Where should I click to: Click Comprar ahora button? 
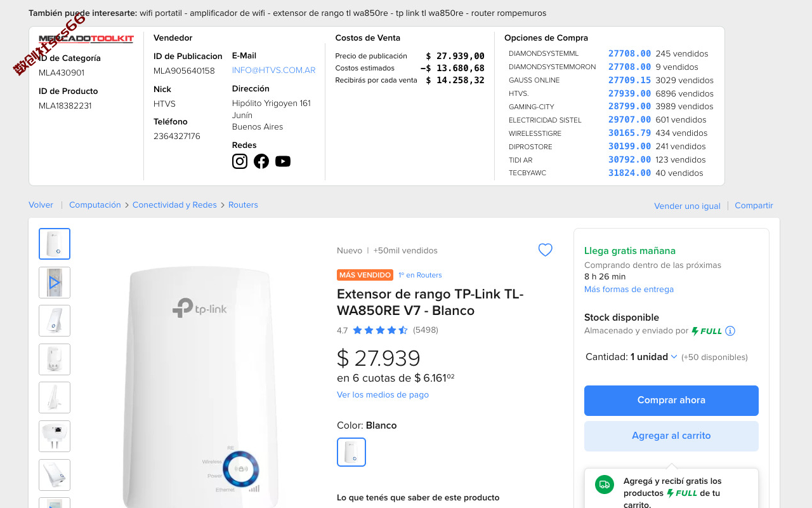[671, 401]
